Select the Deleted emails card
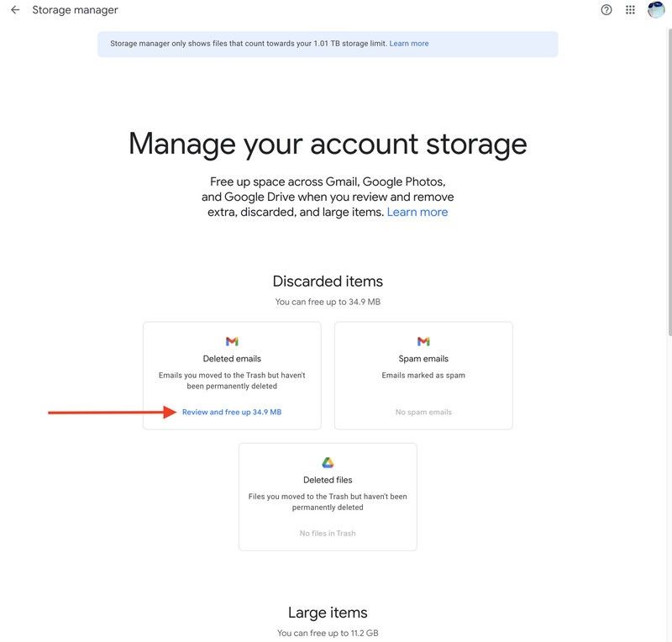The image size is (672, 642). click(x=232, y=375)
